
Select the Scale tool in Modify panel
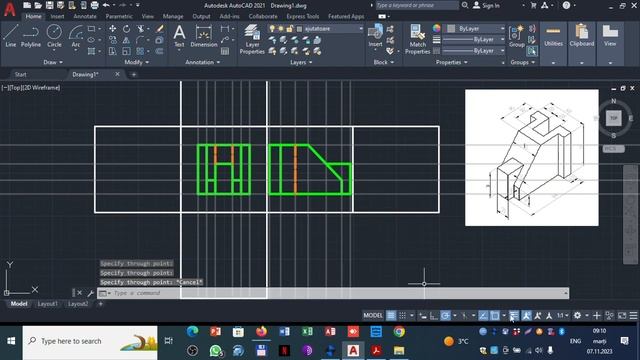pyautogui.click(x=127, y=51)
